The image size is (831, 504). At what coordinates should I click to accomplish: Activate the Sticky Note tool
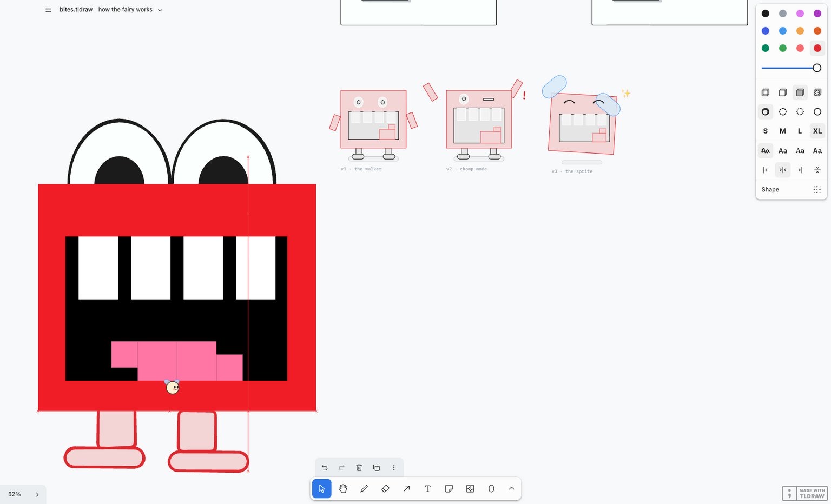pos(449,489)
